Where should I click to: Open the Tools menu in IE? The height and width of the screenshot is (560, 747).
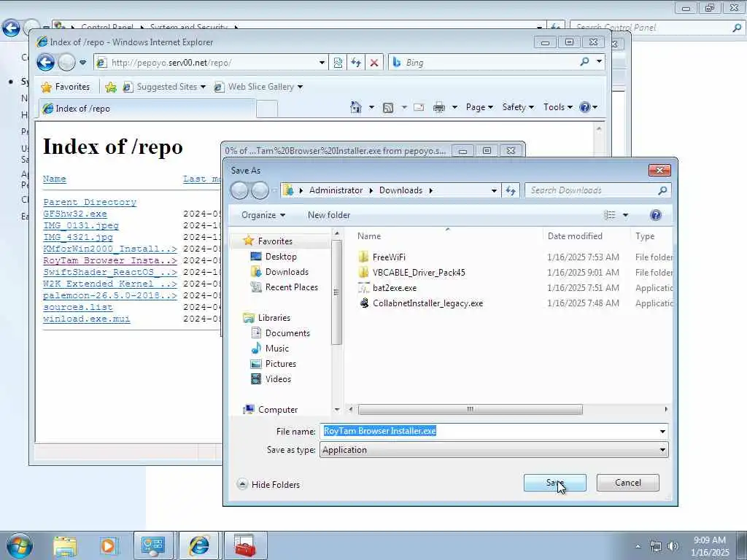pos(557,107)
